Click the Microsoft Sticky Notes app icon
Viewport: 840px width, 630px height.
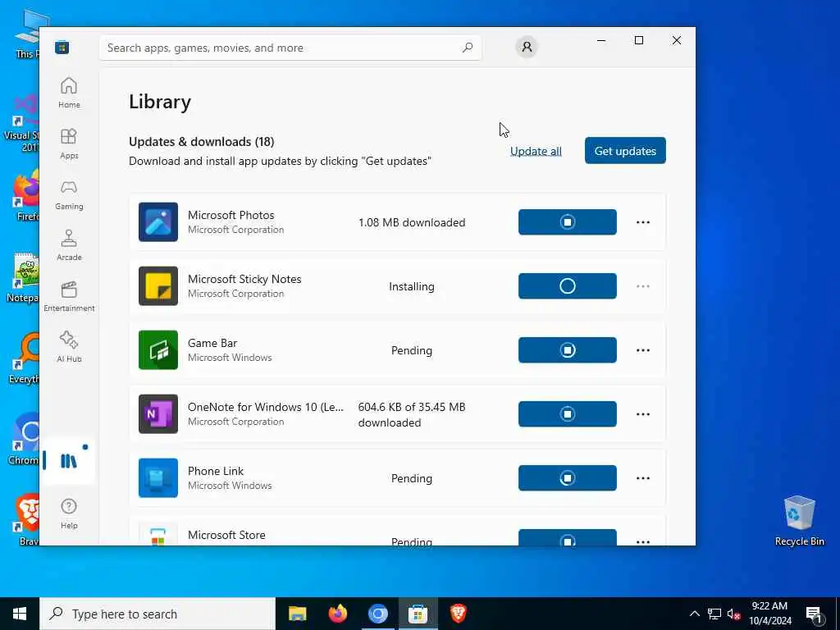click(x=158, y=286)
